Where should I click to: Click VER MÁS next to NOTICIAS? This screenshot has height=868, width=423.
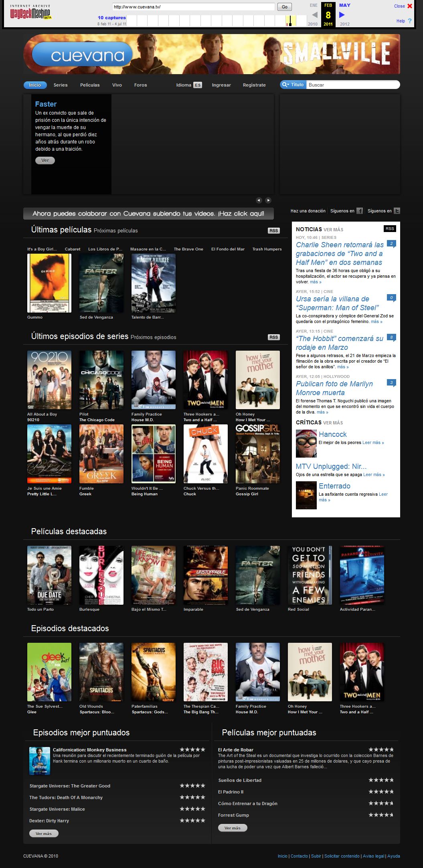334,230
